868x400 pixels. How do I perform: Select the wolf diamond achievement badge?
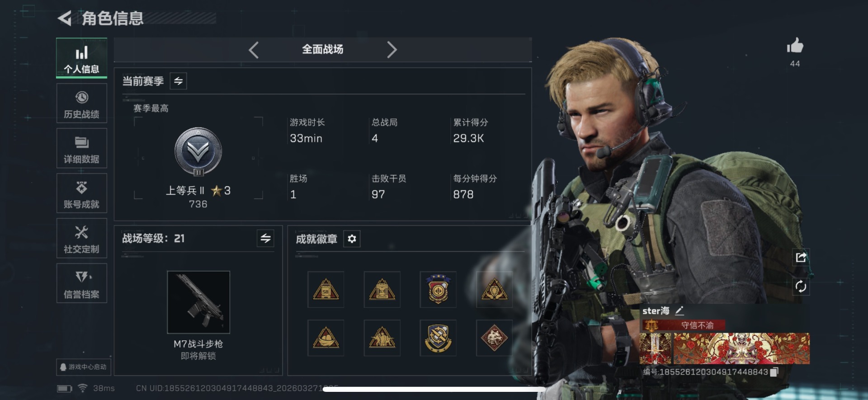click(x=494, y=338)
